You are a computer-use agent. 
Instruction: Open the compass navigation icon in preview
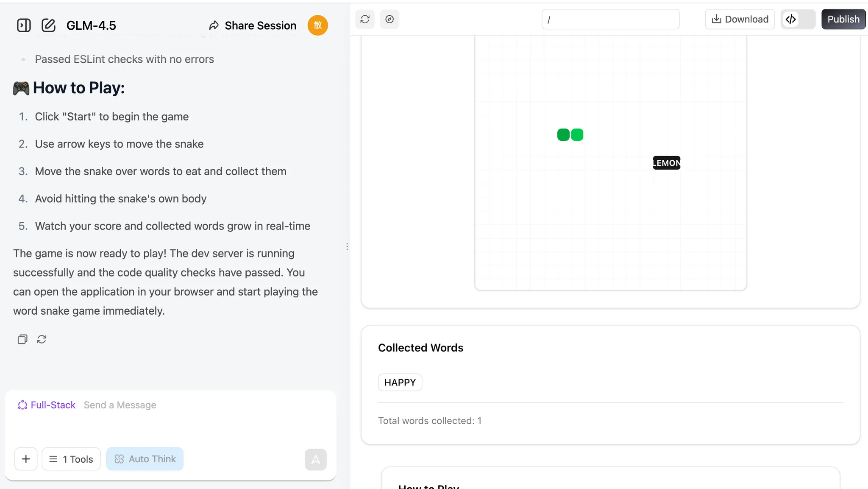[389, 19]
